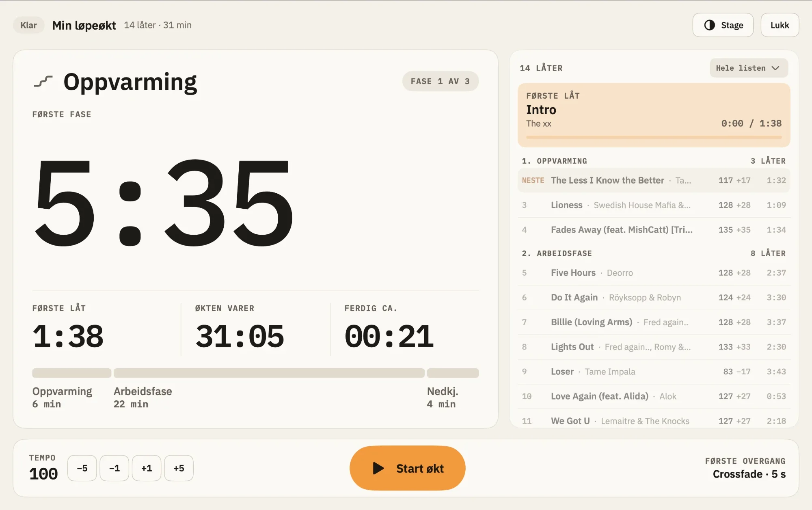Click the Første låt Intro card
812x510 pixels.
tap(654, 115)
